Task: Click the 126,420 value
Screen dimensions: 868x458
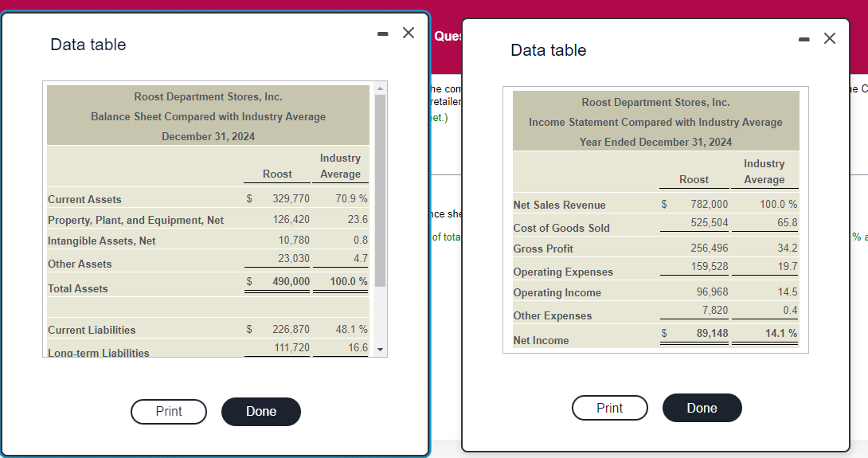Action: click(291, 219)
